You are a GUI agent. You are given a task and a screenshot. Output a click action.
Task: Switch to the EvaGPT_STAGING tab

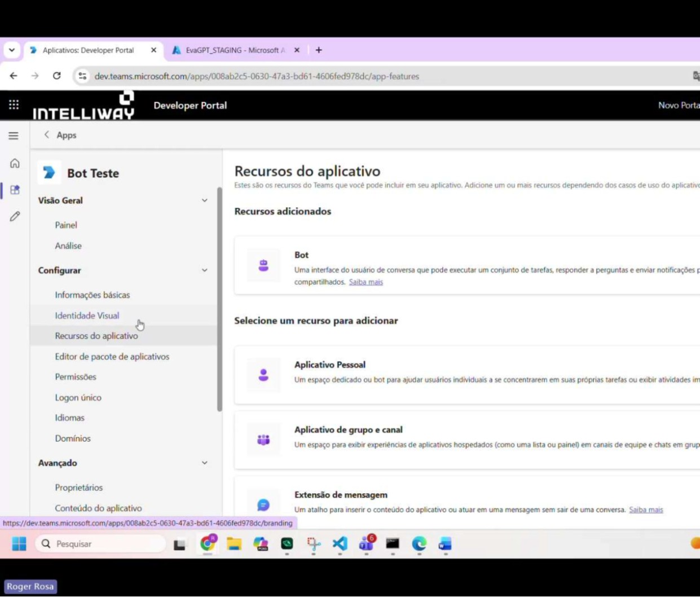(237, 50)
